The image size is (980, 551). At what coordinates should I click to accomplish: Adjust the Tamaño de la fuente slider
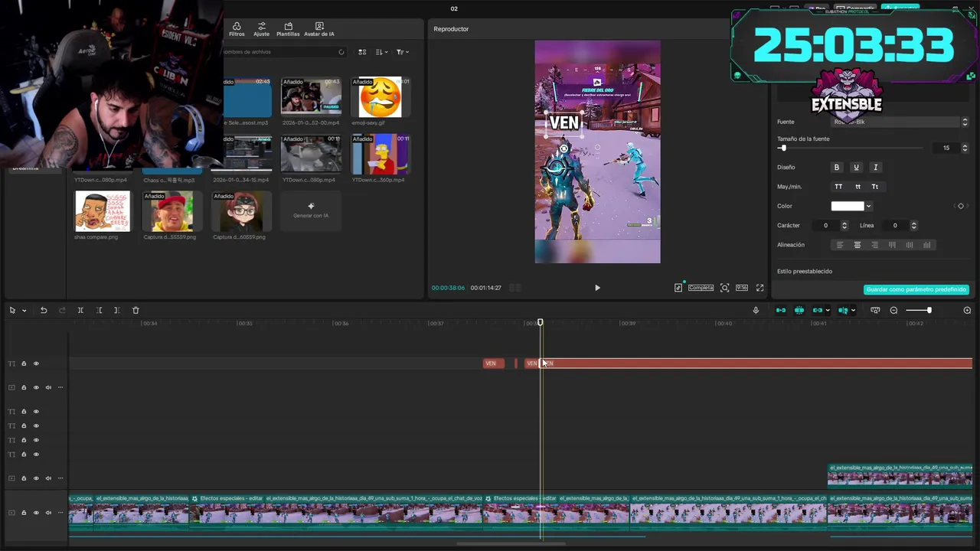(850, 148)
